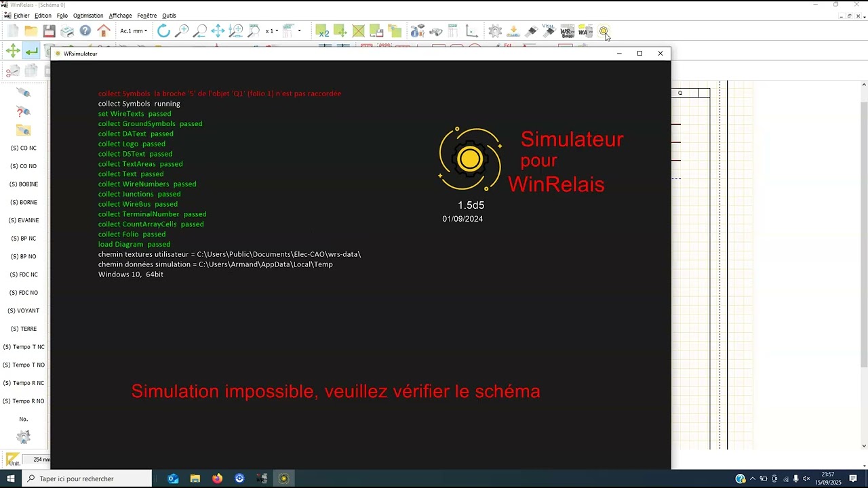Open File Explorer from the taskbar
Viewport: 868px width, 488px height.
(x=195, y=479)
